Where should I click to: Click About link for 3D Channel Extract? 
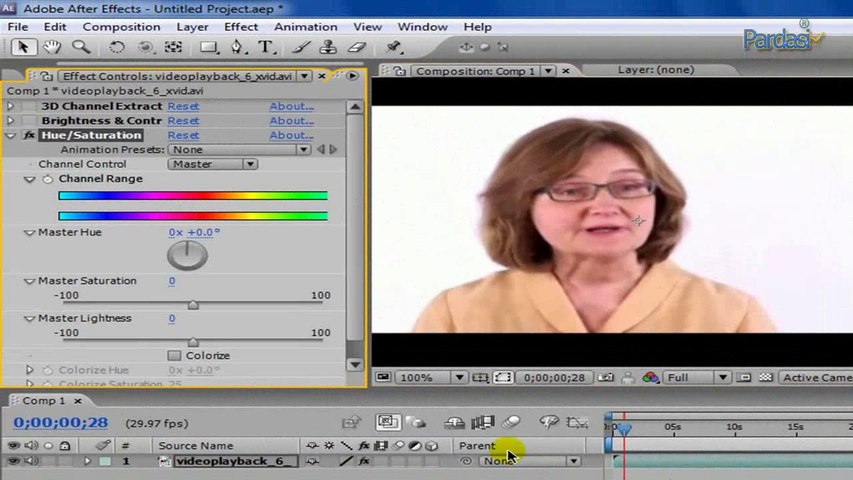tap(291, 106)
